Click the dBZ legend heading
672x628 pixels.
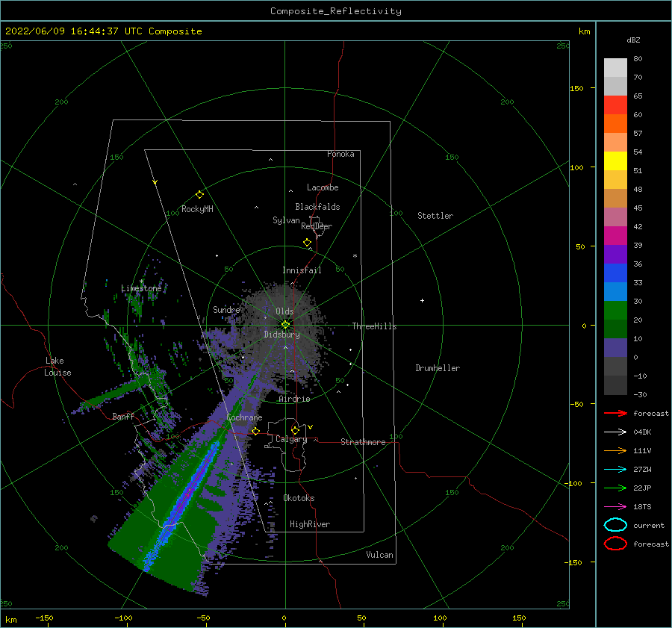pyautogui.click(x=633, y=40)
